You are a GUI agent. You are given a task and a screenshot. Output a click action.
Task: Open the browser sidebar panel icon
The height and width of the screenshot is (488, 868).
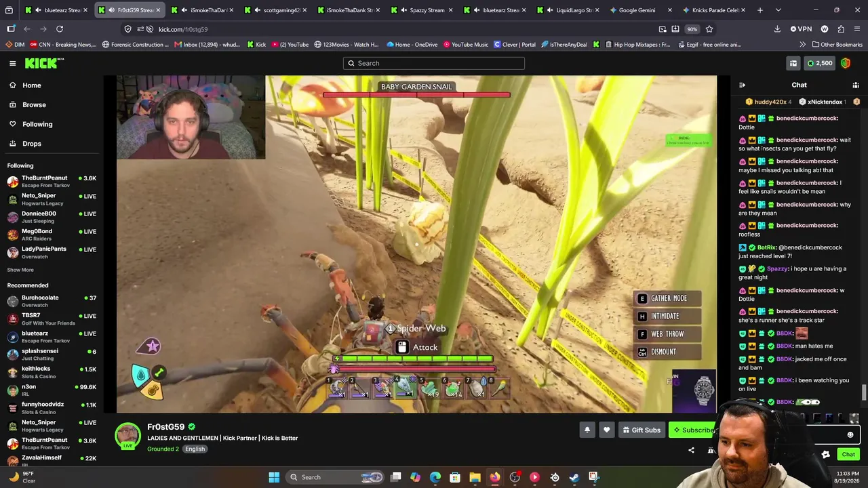click(11, 29)
